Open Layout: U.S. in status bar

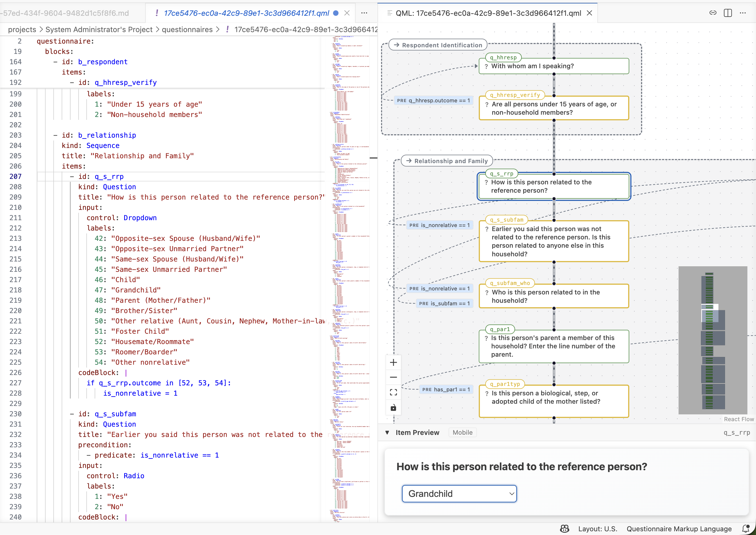[x=597, y=529]
